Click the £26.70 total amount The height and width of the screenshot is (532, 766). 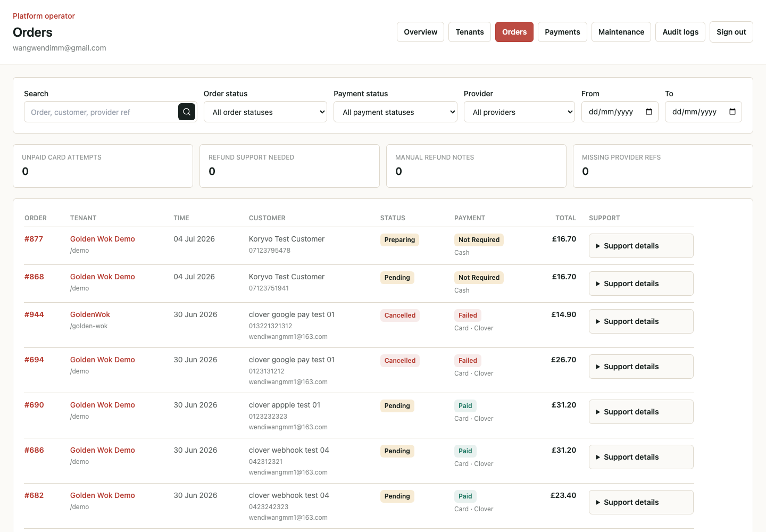pos(563,360)
